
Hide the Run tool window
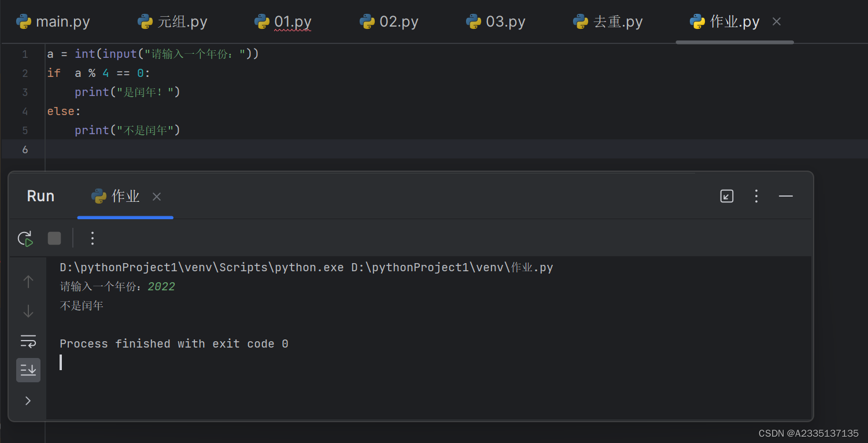click(x=785, y=196)
